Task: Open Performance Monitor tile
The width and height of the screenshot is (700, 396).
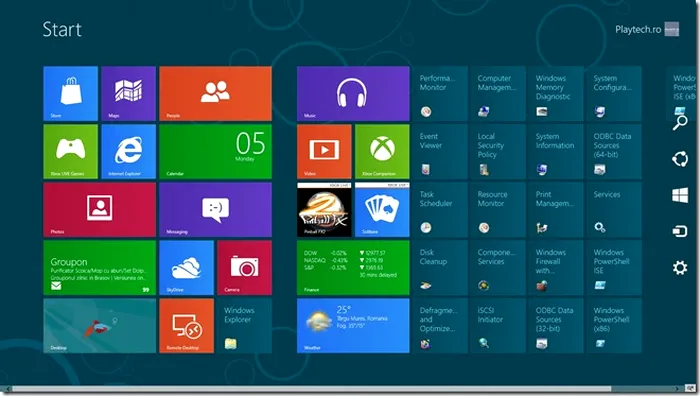Action: 440,93
